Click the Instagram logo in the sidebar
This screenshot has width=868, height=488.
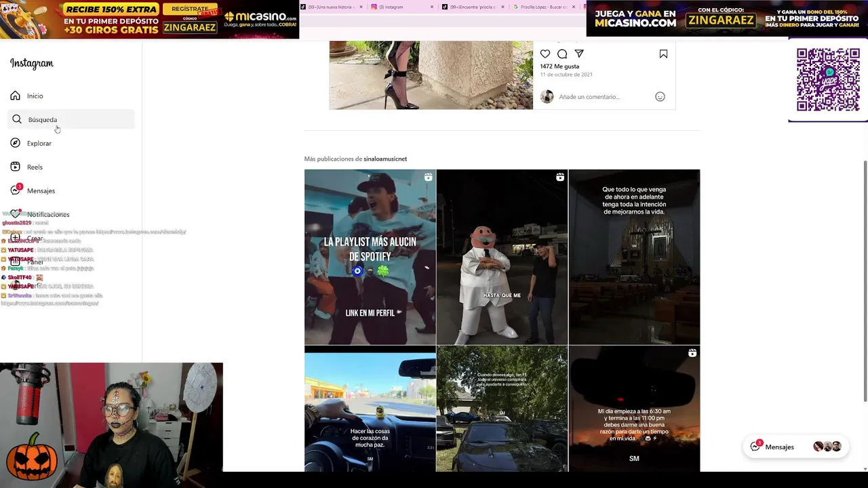click(31, 64)
